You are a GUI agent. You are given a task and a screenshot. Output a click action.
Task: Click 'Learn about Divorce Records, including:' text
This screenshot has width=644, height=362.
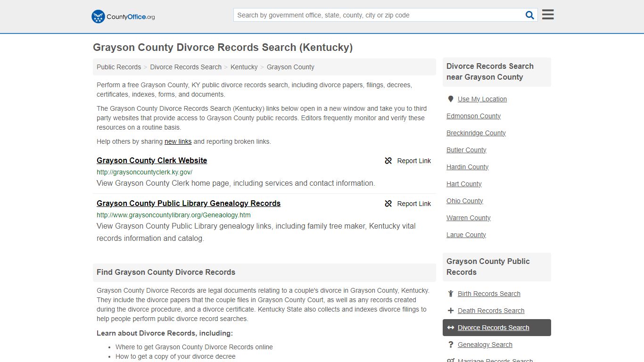[x=165, y=333]
